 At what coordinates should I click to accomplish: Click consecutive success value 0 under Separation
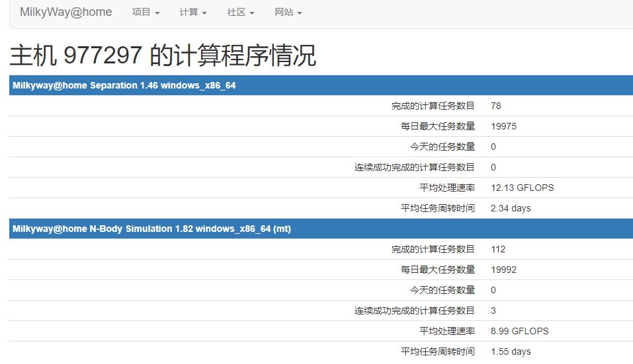pos(493,168)
